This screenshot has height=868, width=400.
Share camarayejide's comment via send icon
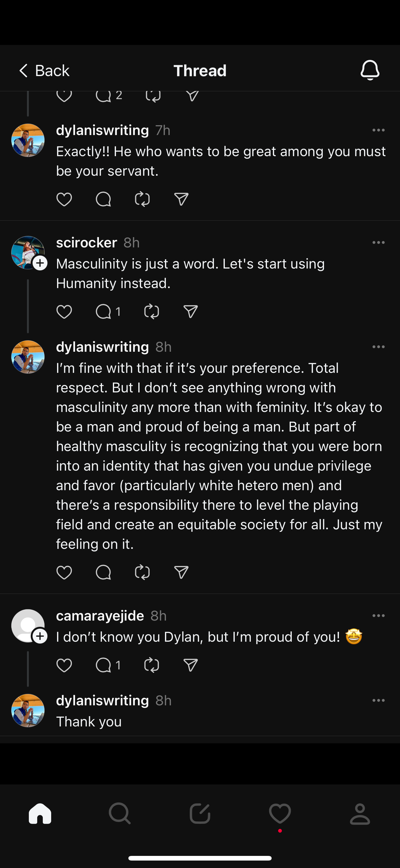(x=191, y=665)
